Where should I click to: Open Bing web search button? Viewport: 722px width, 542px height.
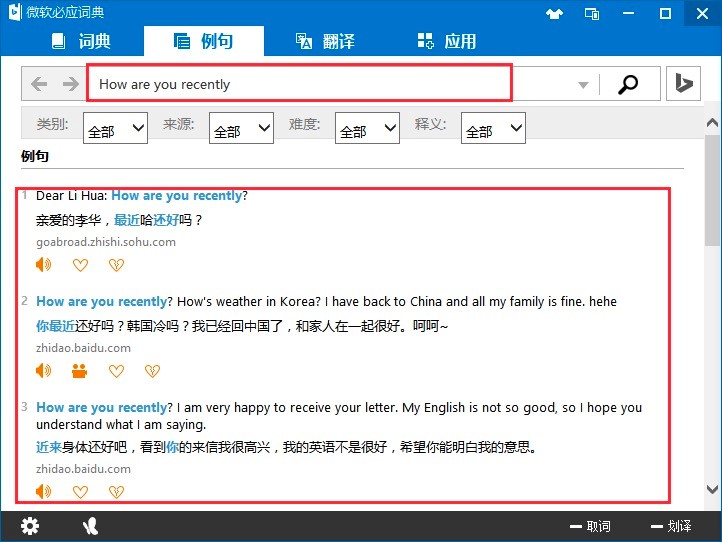tap(683, 83)
